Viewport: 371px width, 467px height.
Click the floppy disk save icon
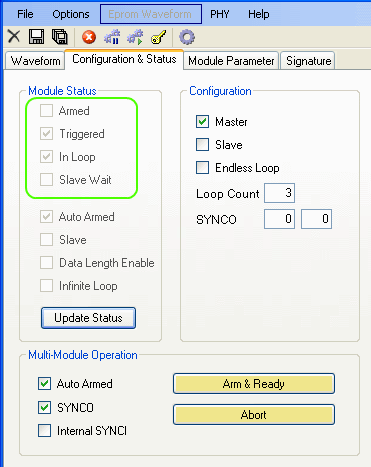[x=36, y=36]
